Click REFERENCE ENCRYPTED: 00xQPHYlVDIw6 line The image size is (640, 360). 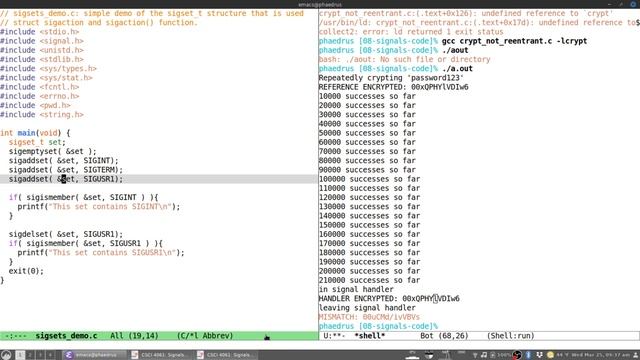coord(393,87)
